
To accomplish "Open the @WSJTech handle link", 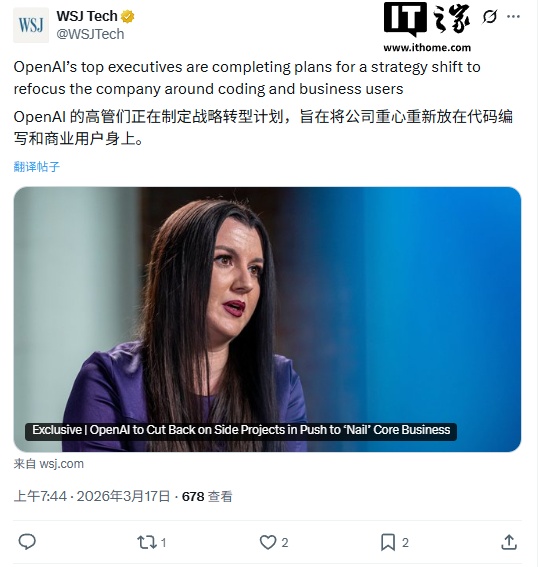I will click(x=90, y=34).
